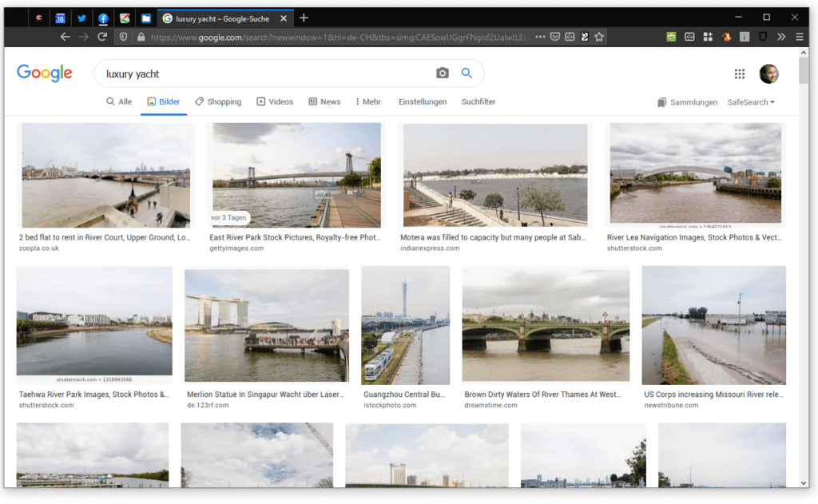Open the Westminster bridge Thames thumbnail
Image resolution: width=818 pixels, height=504 pixels.
[546, 324]
